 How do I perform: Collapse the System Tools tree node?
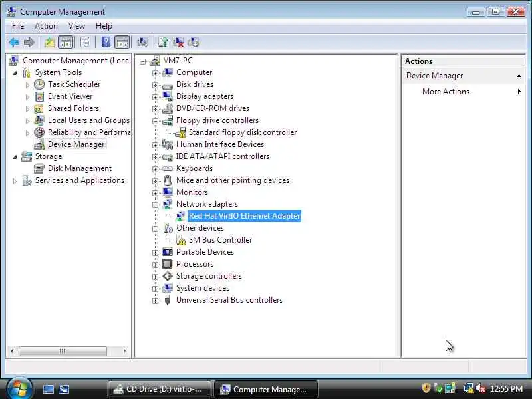(x=15, y=73)
